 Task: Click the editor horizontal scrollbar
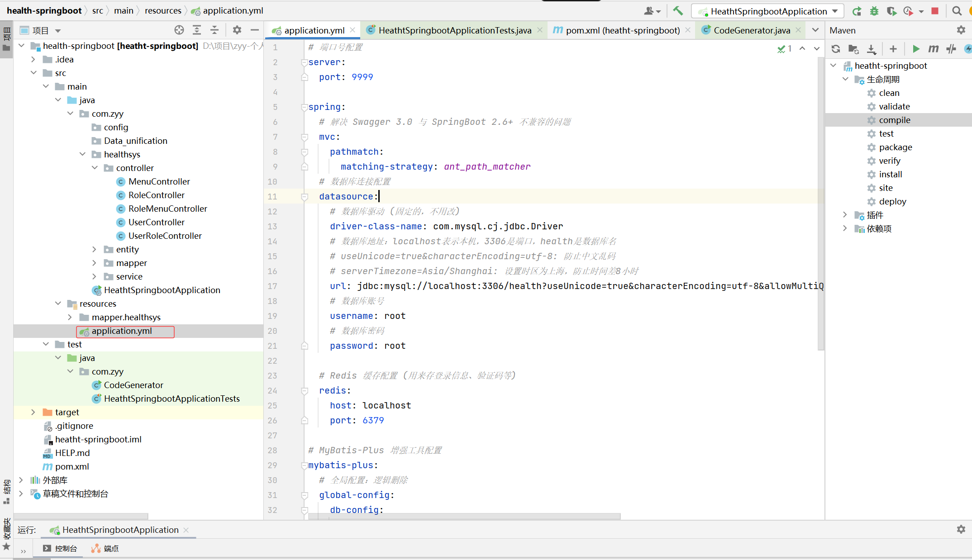click(464, 516)
